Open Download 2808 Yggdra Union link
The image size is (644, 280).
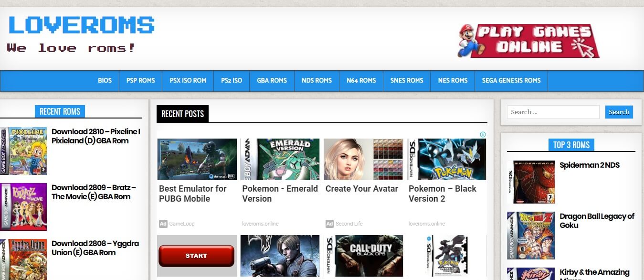95,248
